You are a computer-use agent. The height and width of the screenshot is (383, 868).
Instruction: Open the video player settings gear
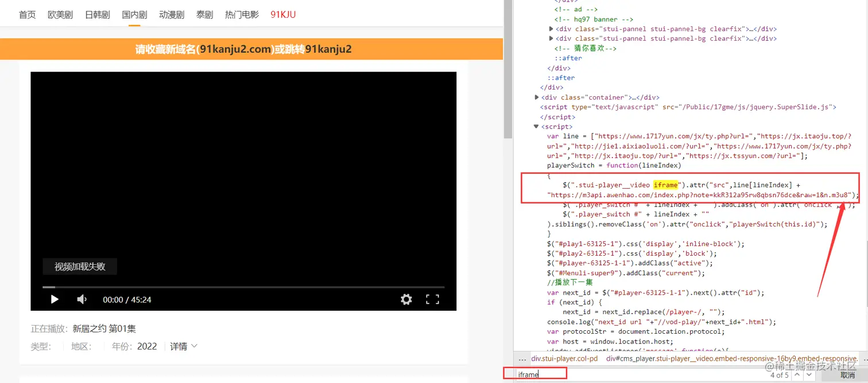pos(406,299)
